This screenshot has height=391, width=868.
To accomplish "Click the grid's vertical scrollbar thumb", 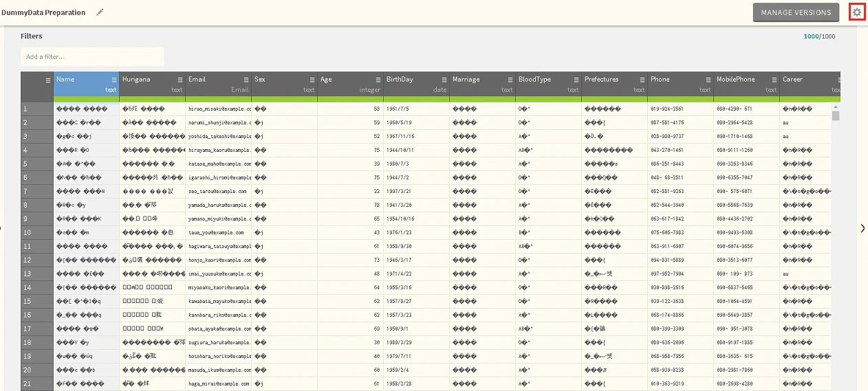I will [836, 115].
